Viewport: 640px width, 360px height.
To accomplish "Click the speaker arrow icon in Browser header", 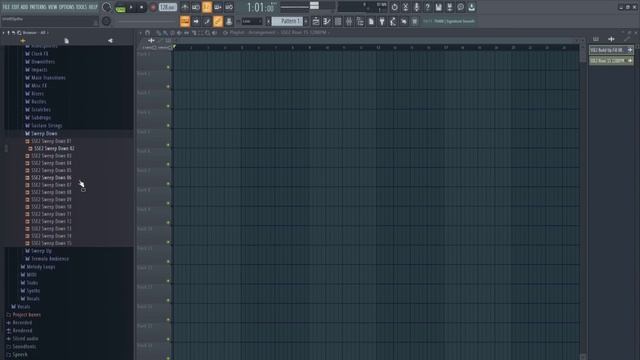I will coord(110,40).
